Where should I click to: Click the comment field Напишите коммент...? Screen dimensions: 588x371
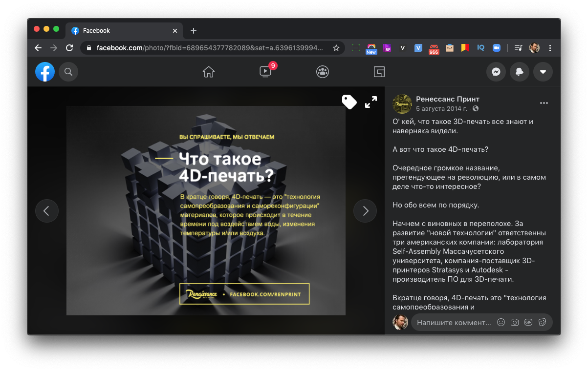[454, 322]
